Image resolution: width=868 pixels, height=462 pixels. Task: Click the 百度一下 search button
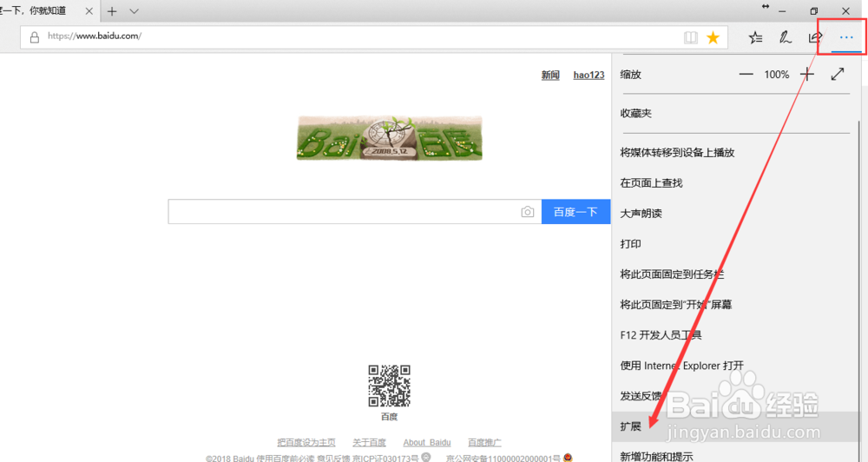(575, 212)
